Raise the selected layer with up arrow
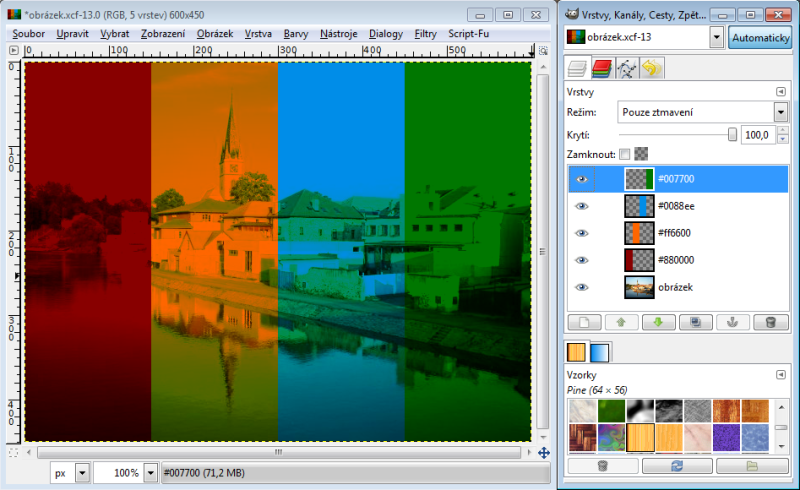Viewport: 800px width, 490px height. click(620, 322)
